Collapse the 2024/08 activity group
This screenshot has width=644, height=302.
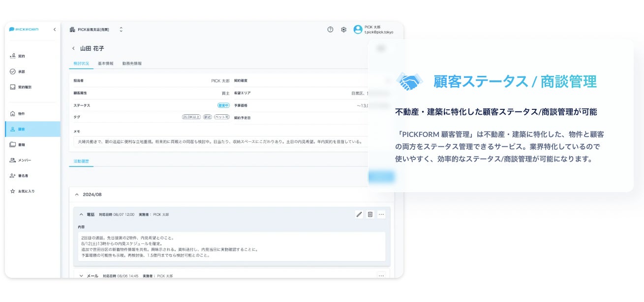77,195
